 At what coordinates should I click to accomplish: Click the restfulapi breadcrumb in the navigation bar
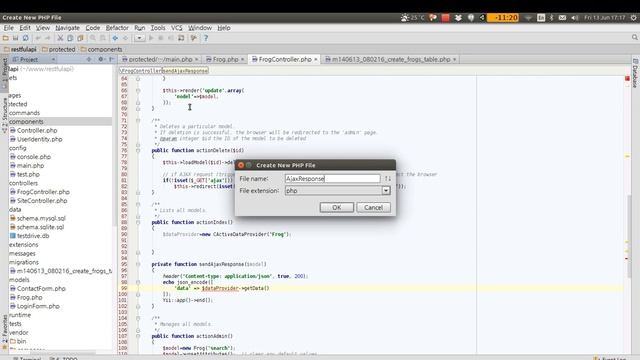click(x=20, y=49)
